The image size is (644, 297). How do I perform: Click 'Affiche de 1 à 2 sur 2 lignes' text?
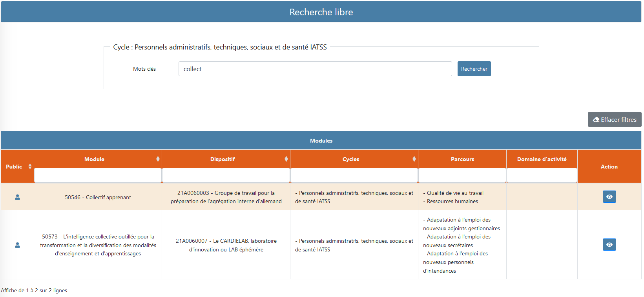pos(34,290)
